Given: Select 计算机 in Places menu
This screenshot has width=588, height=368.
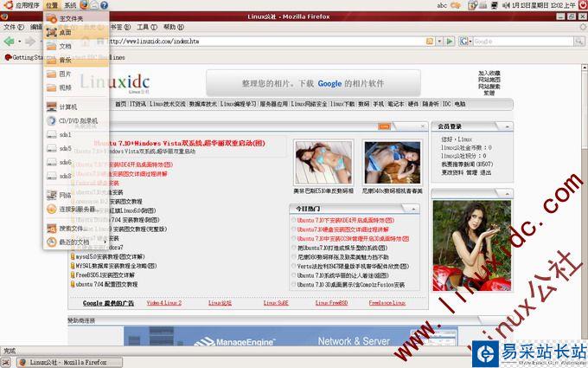Looking at the screenshot, I should click(x=76, y=107).
